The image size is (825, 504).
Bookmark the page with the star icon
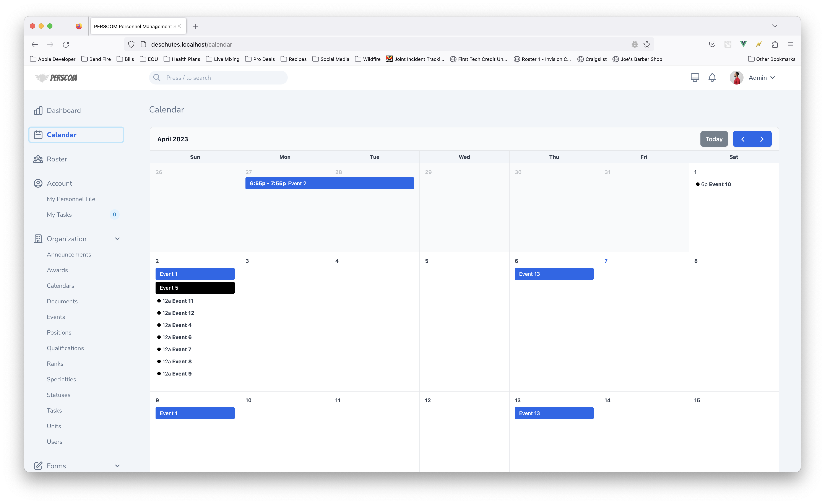pyautogui.click(x=646, y=44)
